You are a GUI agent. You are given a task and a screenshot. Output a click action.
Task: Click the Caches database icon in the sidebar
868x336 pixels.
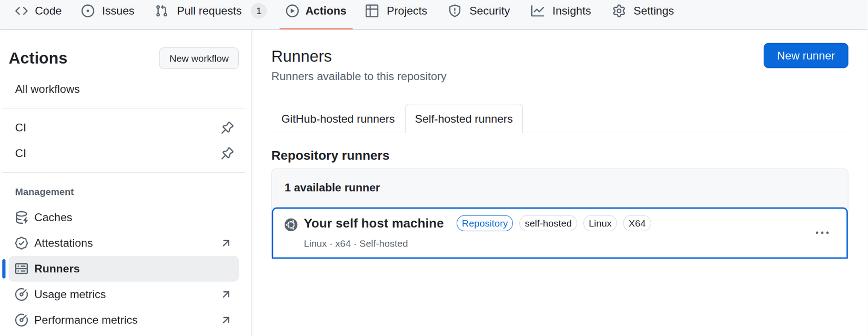pyautogui.click(x=22, y=218)
